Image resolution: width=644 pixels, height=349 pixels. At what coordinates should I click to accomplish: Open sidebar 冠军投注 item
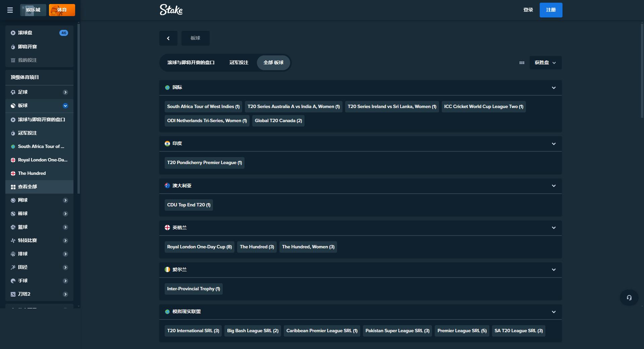[40, 133]
